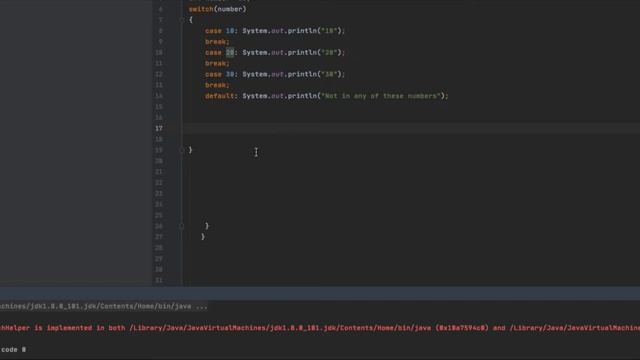Place caret on highlighted current line 17
Viewport: 640px width, 360px height.
pyautogui.click(x=411, y=129)
